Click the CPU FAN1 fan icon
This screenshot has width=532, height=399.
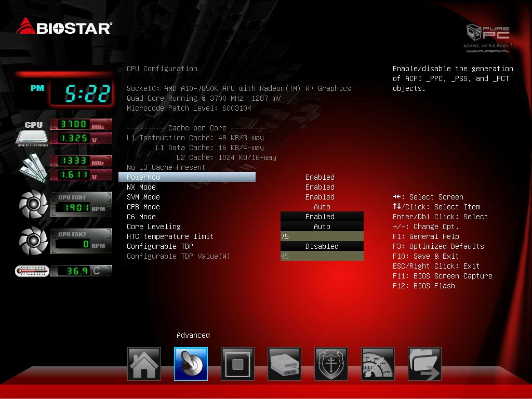pos(33,204)
